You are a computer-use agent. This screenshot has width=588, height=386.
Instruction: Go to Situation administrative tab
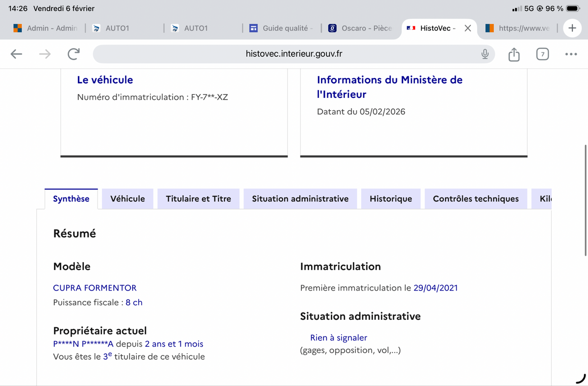(300, 198)
